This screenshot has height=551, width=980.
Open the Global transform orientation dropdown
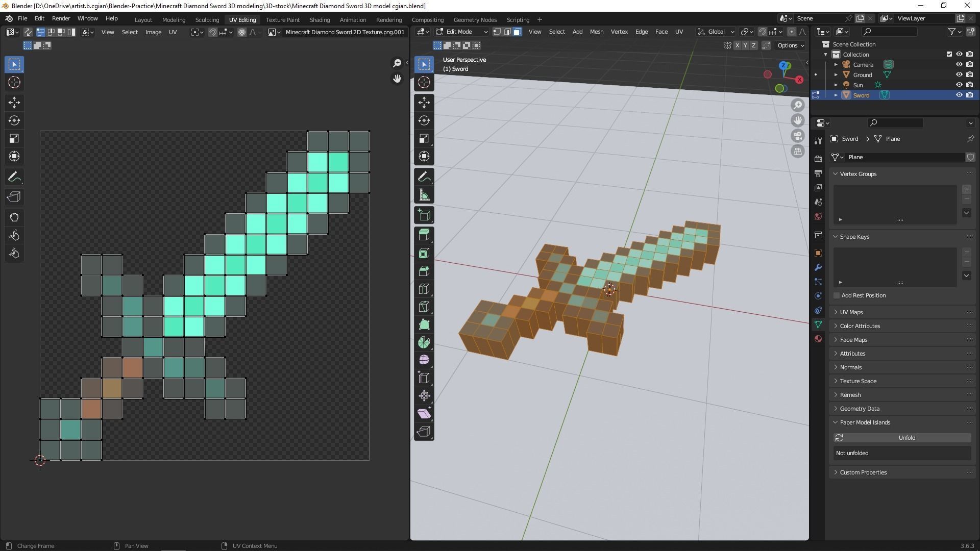(x=716, y=32)
